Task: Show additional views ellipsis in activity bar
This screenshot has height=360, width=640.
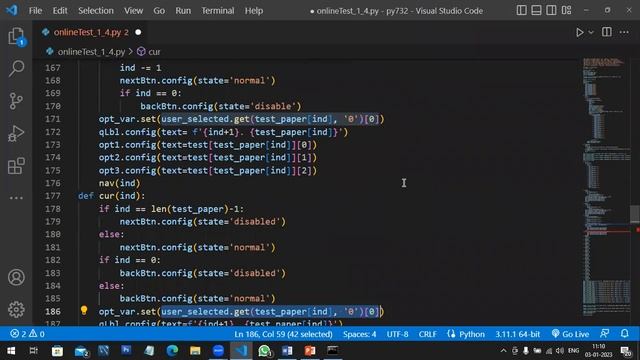Action: (16, 198)
